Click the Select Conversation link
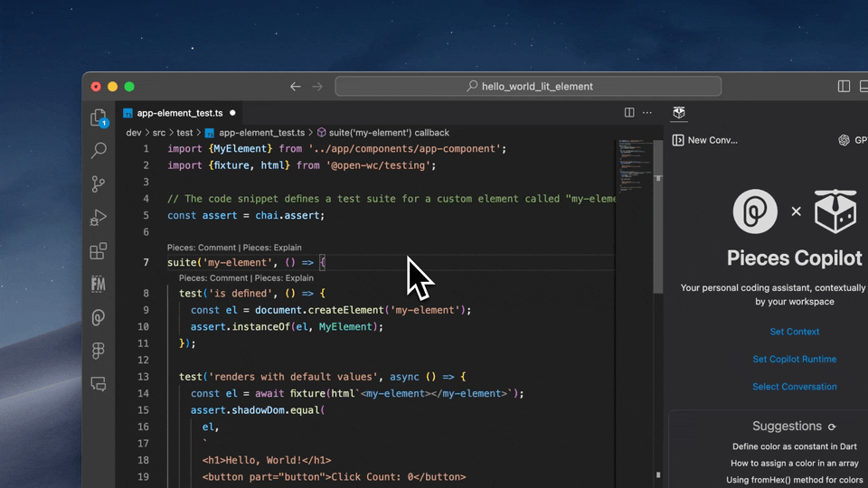868x488 pixels. [795, 387]
